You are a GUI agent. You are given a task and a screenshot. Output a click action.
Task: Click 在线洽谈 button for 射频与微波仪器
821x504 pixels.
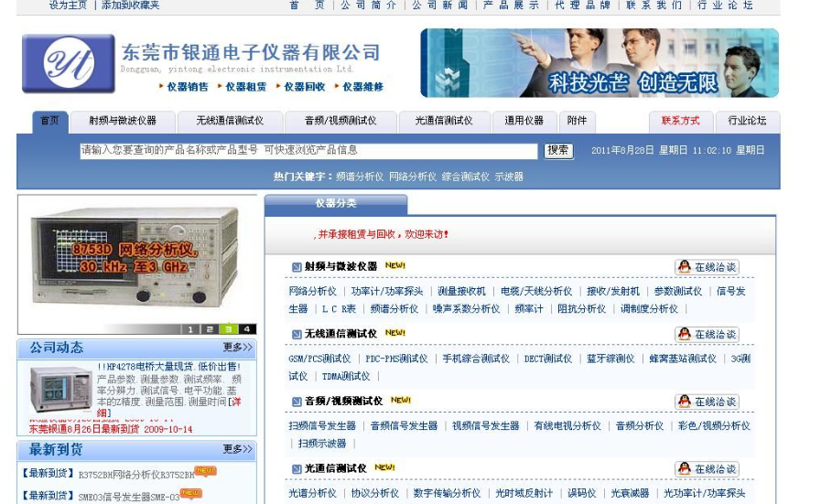(x=707, y=267)
